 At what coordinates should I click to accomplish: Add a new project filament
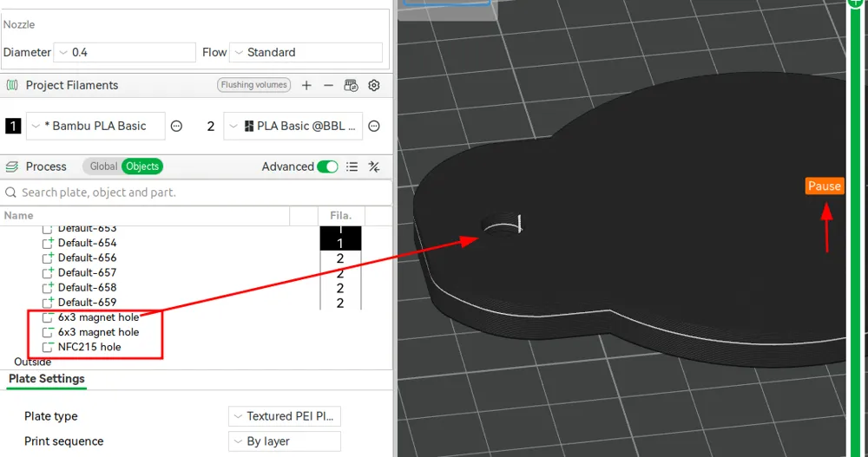(x=306, y=85)
